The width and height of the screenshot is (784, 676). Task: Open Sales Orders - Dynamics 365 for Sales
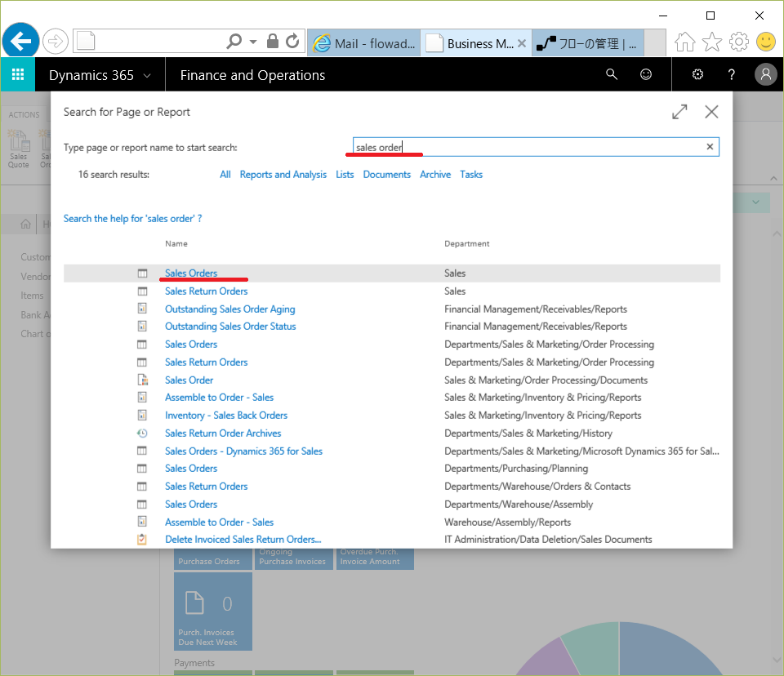pyautogui.click(x=243, y=451)
